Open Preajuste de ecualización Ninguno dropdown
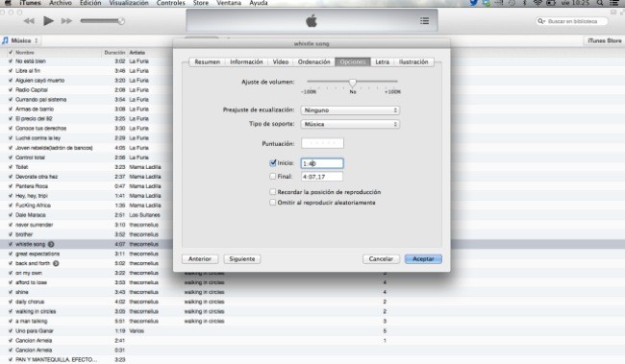 click(x=350, y=110)
